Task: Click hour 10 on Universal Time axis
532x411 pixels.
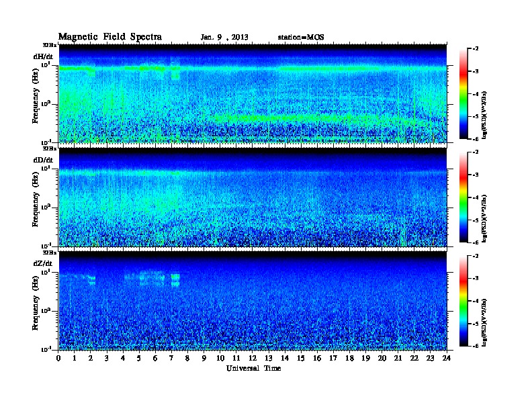Action: pos(220,359)
